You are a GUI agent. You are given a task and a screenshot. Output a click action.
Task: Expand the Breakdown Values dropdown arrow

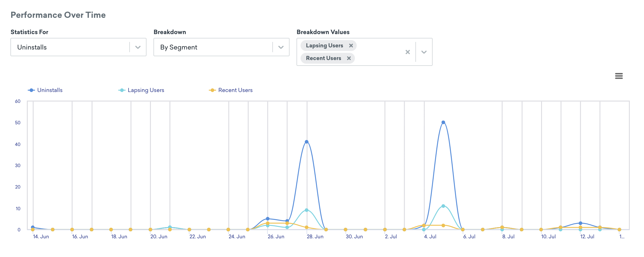click(424, 52)
